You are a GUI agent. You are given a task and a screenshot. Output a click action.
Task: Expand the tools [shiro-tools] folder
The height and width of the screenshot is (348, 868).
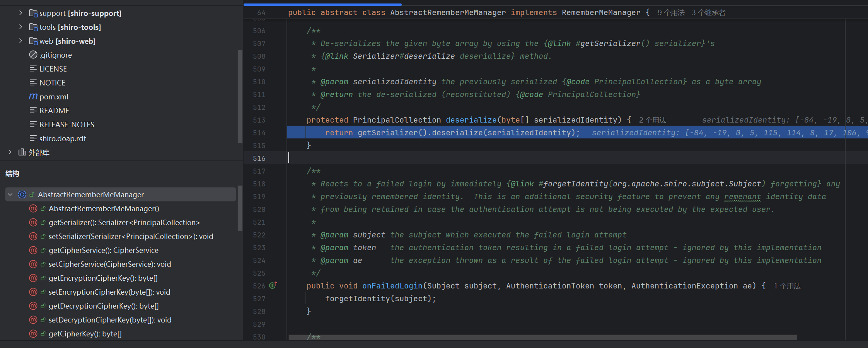[x=20, y=27]
